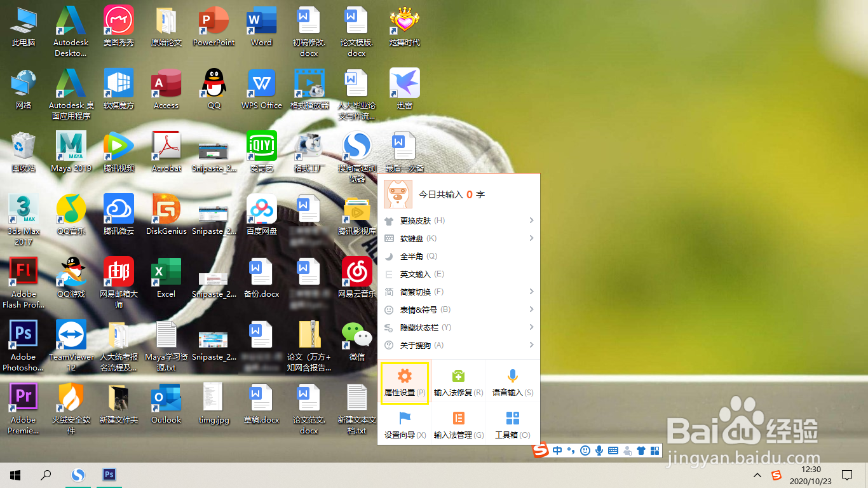Select the 3ds Max 2017 desktop icon
The width and height of the screenshot is (868, 488).
coord(24,220)
